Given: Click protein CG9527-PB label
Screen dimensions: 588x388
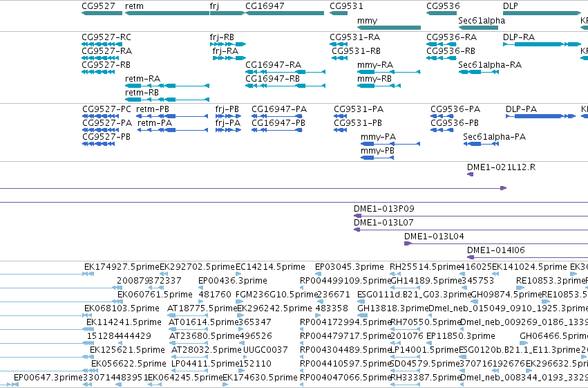Looking at the screenshot, I should click(x=106, y=137).
